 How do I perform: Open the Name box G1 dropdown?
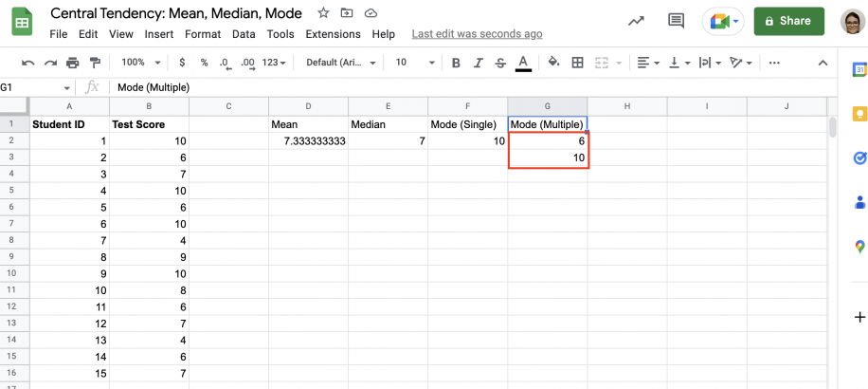pos(67,88)
